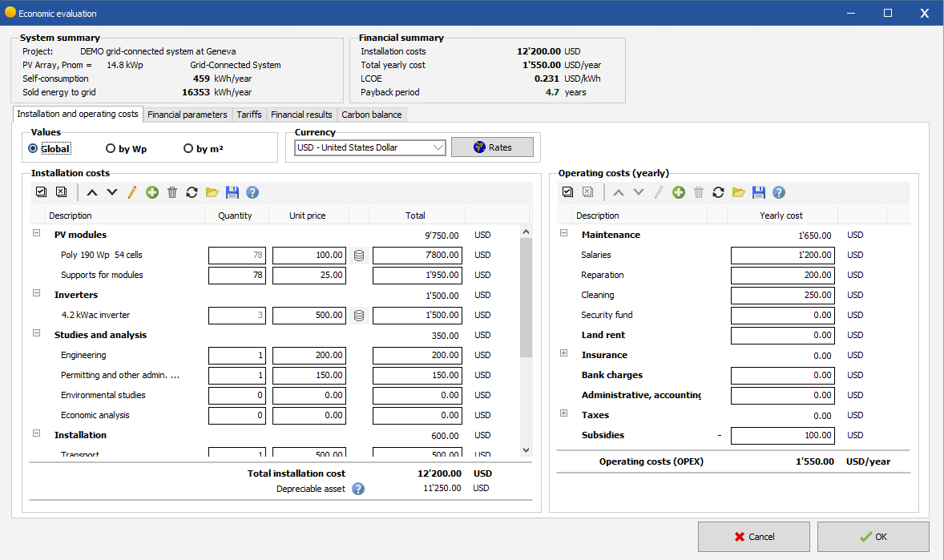Switch to Installation and operating costs tab

point(78,114)
